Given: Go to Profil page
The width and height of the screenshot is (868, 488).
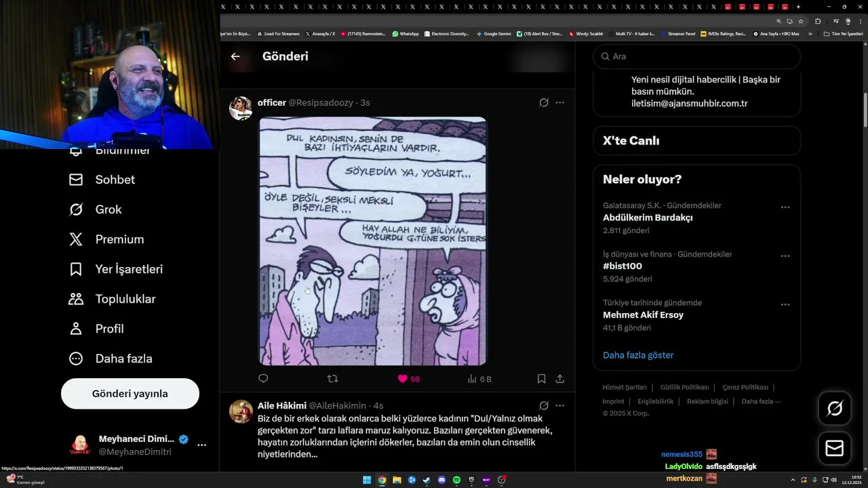Looking at the screenshot, I should tap(96, 329).
